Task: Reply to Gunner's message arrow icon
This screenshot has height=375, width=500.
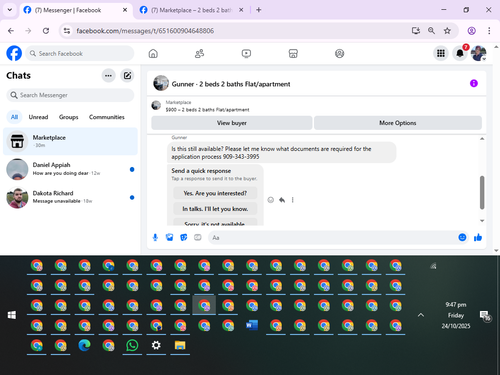Action: [282, 200]
